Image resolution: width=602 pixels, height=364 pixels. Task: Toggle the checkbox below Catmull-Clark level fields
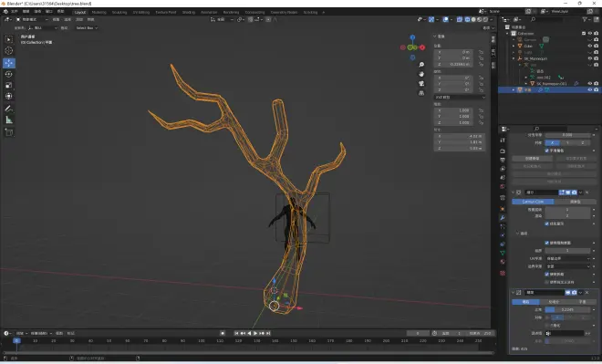[547, 224]
